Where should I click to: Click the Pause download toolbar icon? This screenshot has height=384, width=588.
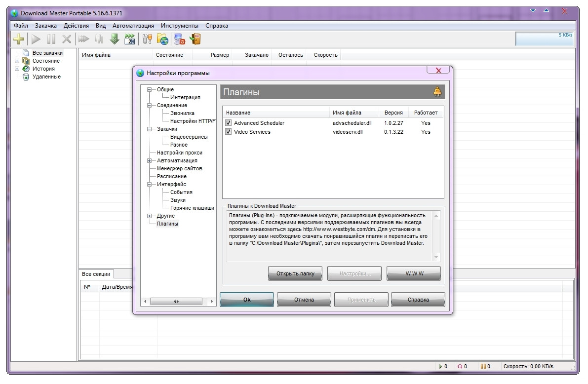(51, 39)
